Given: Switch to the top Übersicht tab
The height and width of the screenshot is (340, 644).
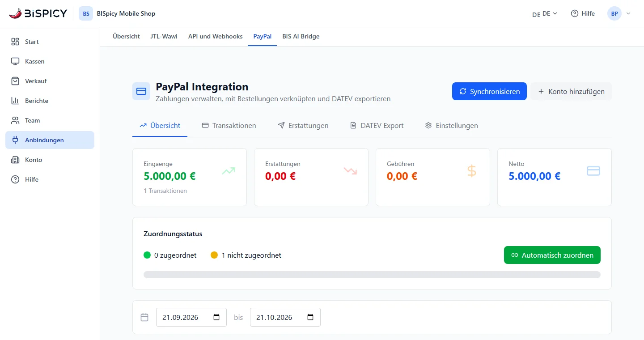Looking at the screenshot, I should coord(126,36).
